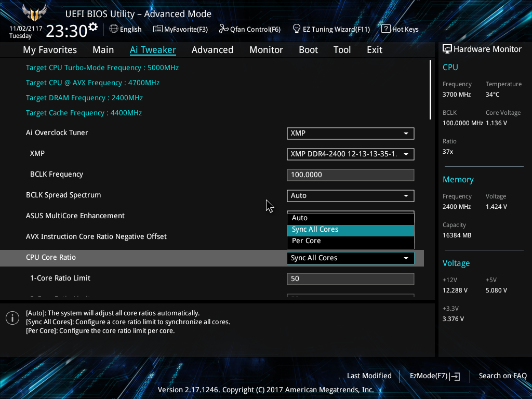Select Sync All Cores highlighted option
This screenshot has height=399, width=532.
(351, 229)
